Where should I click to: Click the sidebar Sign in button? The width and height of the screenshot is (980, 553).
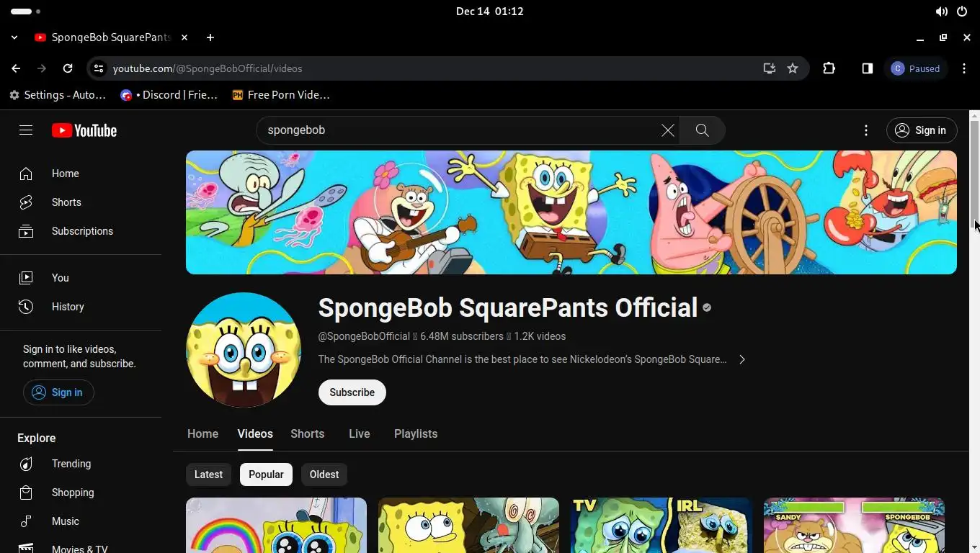click(58, 392)
